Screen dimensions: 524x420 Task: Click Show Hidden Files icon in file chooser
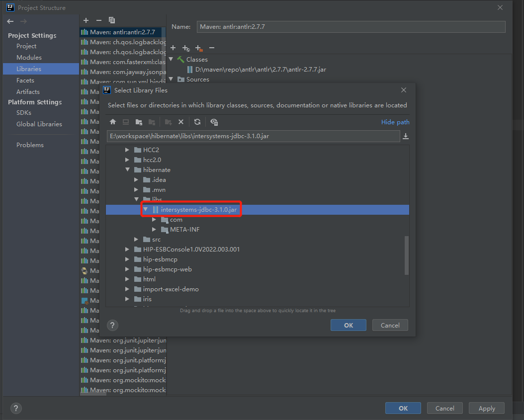[x=214, y=122]
